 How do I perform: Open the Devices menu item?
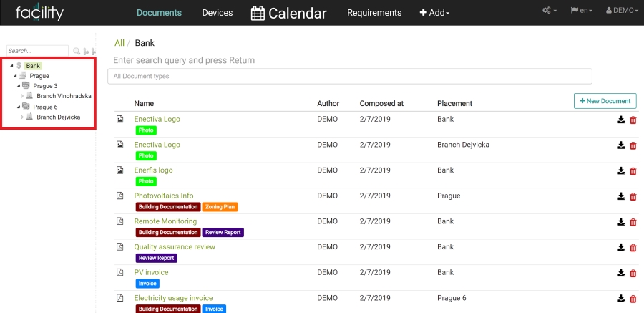(218, 13)
